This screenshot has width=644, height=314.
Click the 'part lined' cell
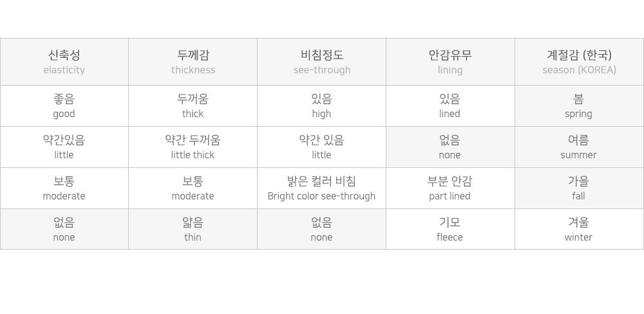[450, 188]
